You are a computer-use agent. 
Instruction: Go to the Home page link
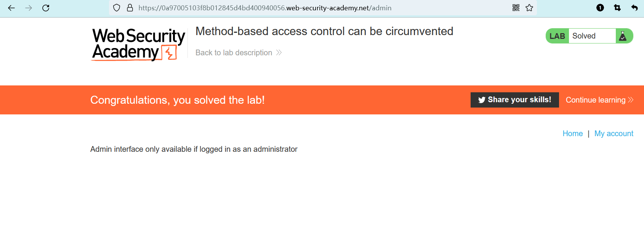(x=572, y=133)
